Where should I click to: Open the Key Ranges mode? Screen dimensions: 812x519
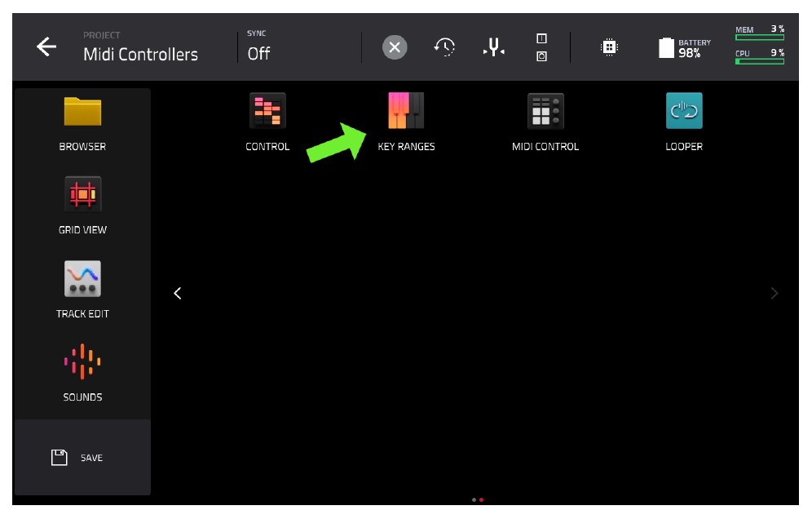[x=406, y=110]
